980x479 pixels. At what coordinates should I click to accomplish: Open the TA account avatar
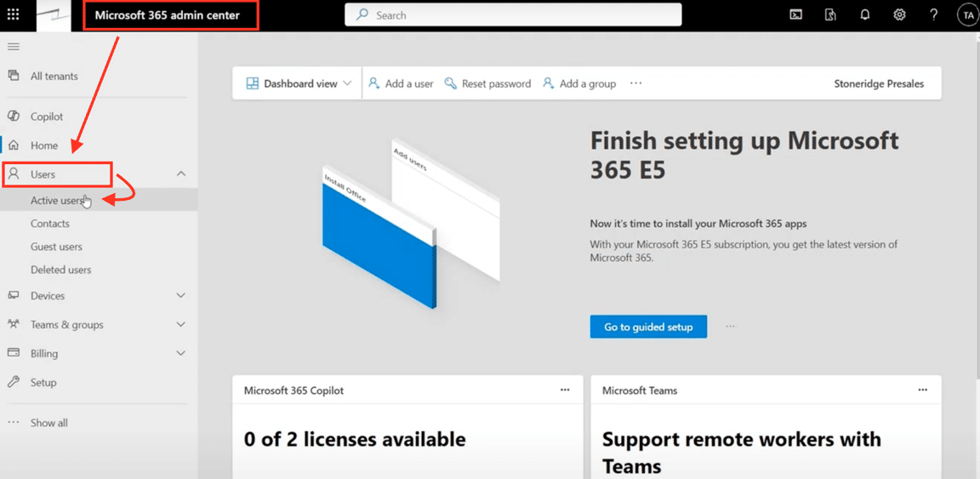[x=967, y=15]
